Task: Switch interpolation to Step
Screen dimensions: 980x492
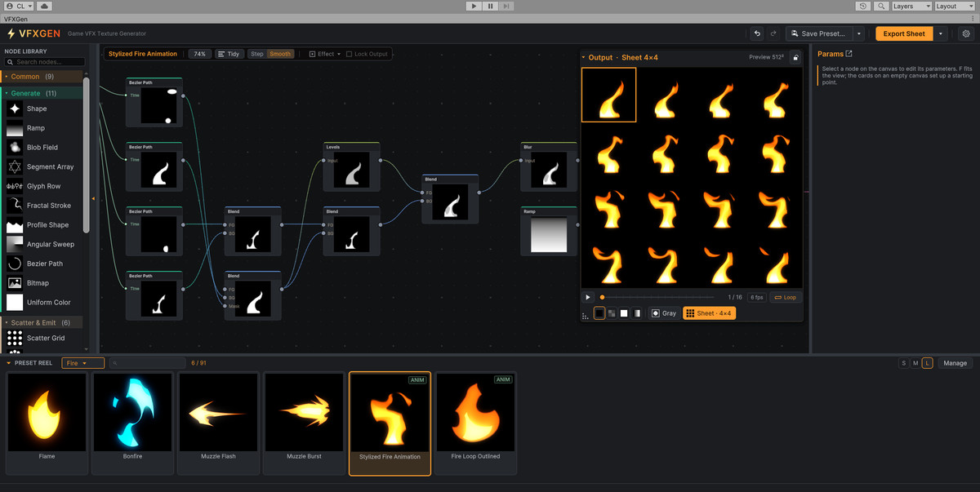Action: pyautogui.click(x=257, y=54)
